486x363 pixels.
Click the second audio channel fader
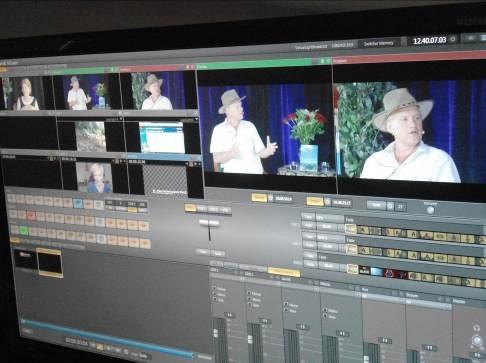tap(250, 340)
